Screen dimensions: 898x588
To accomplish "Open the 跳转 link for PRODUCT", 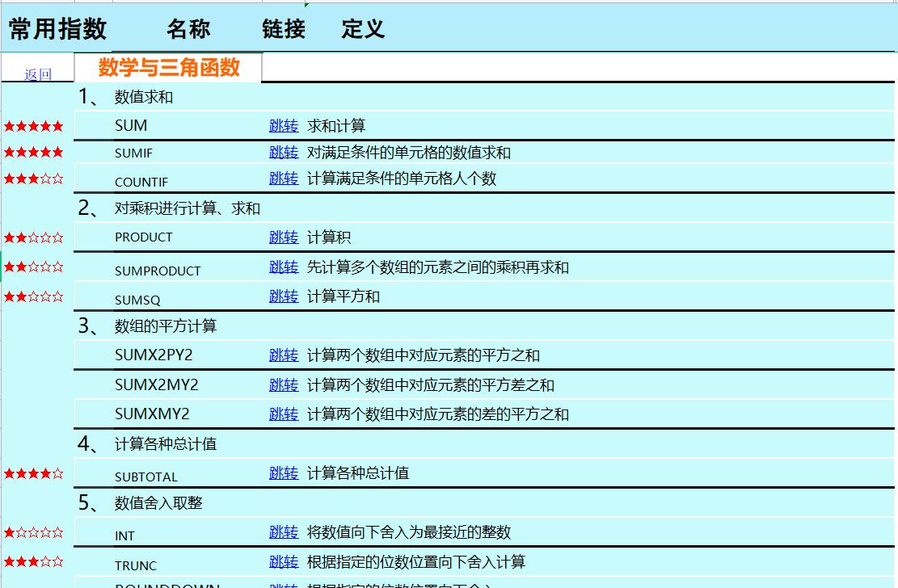I will point(284,237).
